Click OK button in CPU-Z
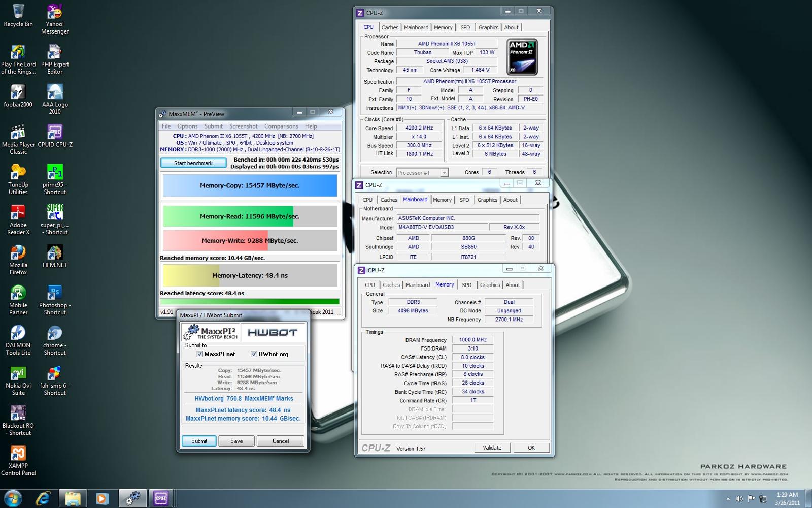The image size is (812, 508). [x=531, y=448]
